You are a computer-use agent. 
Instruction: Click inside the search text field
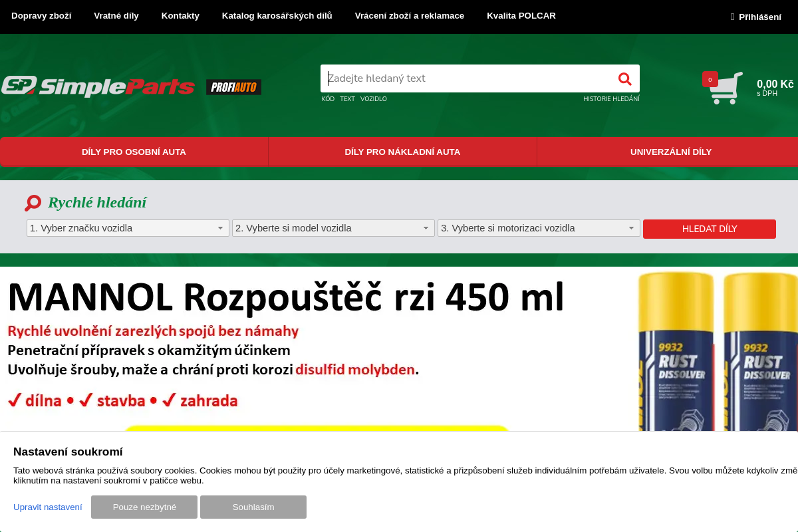(465, 78)
